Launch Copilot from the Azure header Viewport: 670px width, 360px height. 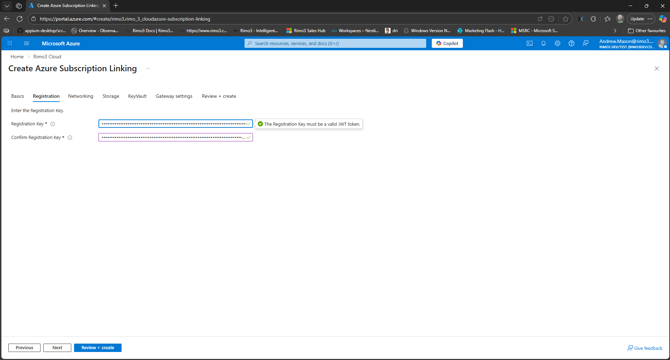(447, 43)
